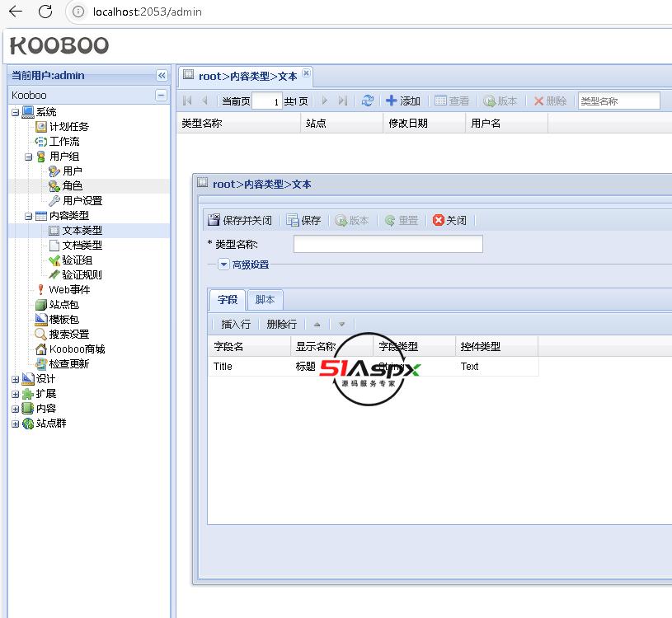The image size is (672, 618).
Task: Collapse the Kooboo panel with minus button
Action: point(161,95)
